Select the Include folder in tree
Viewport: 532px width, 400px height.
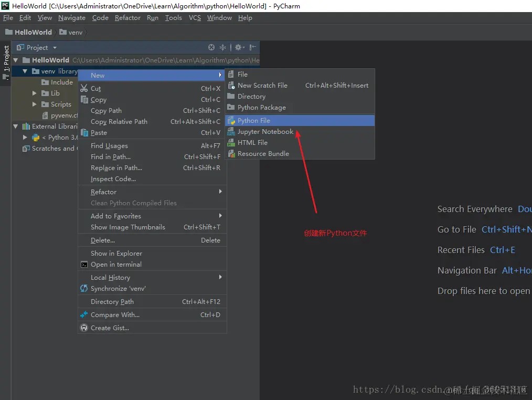pos(57,82)
